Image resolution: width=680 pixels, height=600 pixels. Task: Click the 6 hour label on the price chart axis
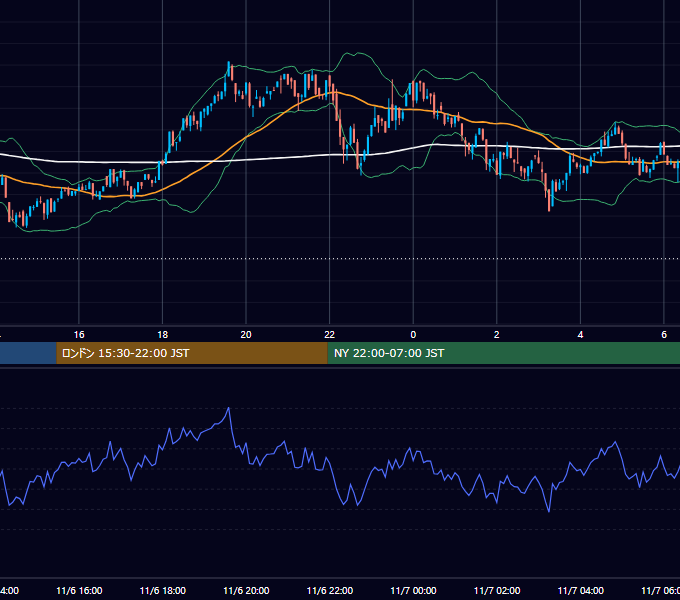pos(664,335)
